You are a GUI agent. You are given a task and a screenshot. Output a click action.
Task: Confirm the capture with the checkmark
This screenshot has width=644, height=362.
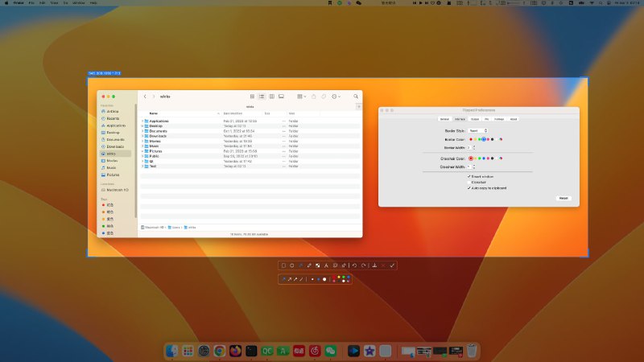click(x=392, y=265)
